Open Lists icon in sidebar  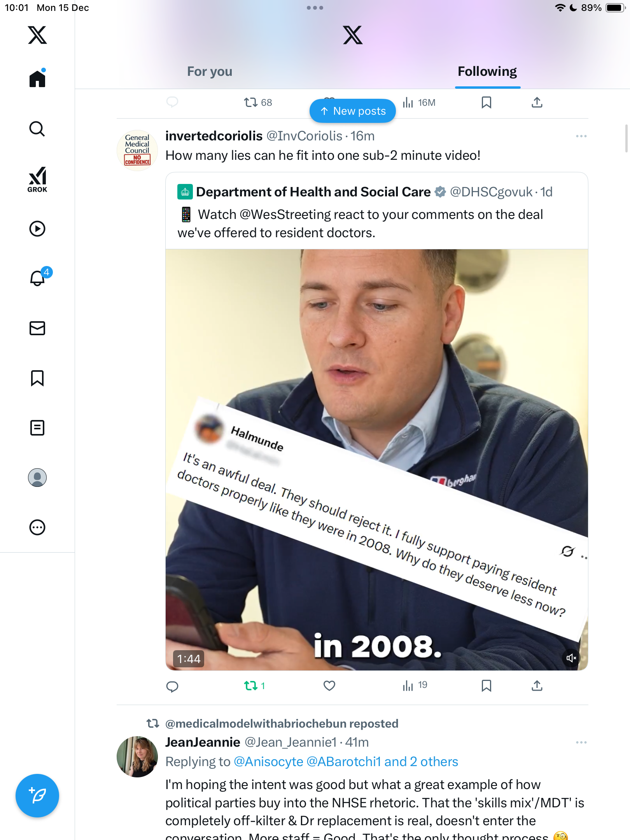(x=37, y=428)
